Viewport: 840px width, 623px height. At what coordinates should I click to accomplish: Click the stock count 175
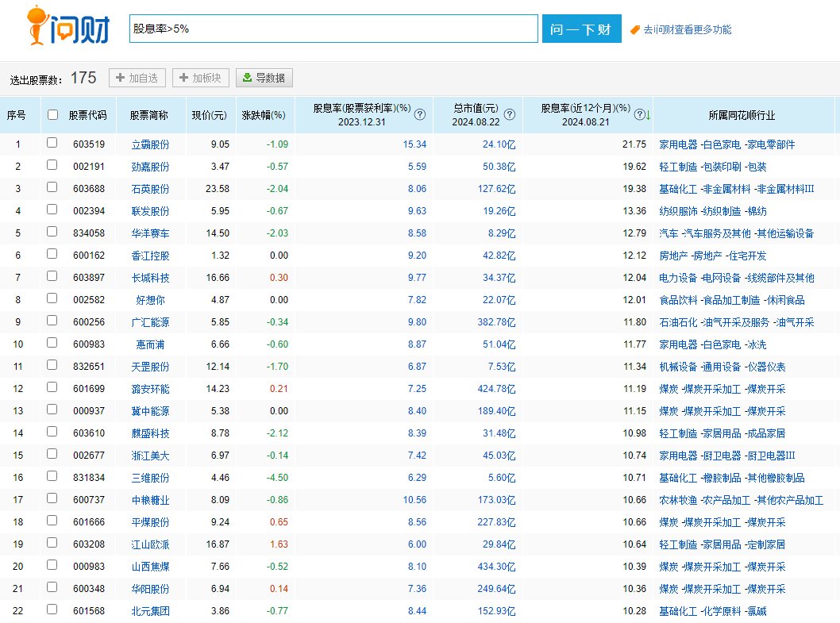83,78
